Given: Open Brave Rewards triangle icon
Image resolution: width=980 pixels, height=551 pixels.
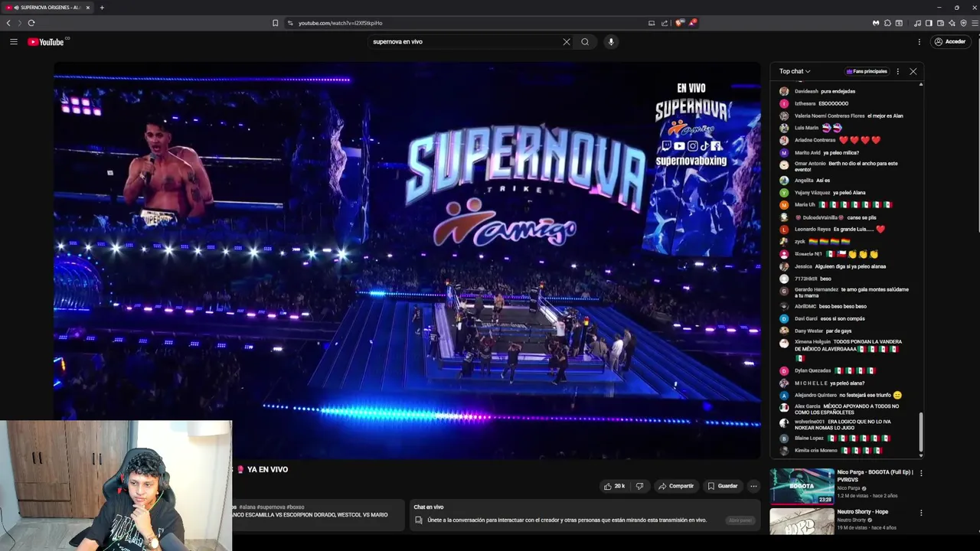Looking at the screenshot, I should [x=692, y=23].
